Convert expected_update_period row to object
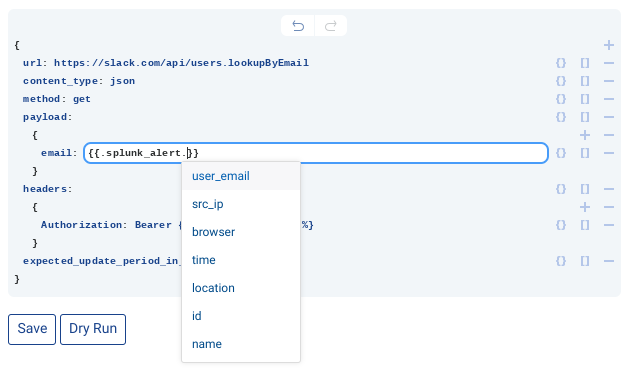 561,261
